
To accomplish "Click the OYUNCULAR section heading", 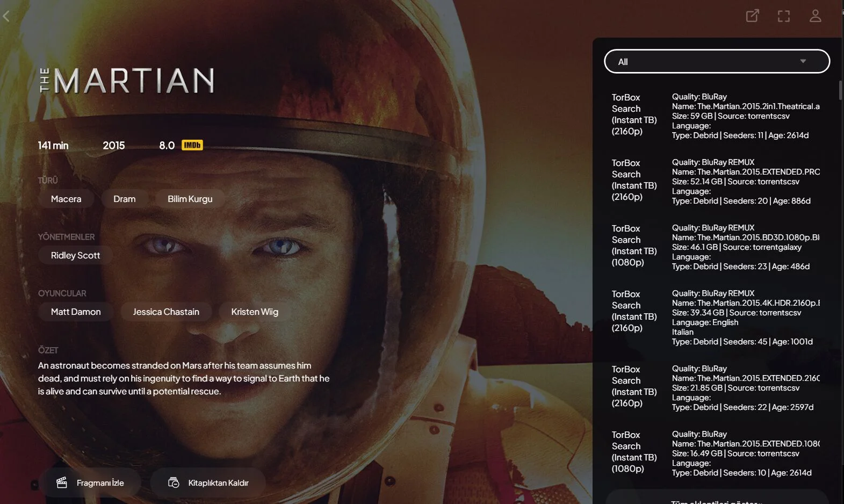I will pos(62,293).
